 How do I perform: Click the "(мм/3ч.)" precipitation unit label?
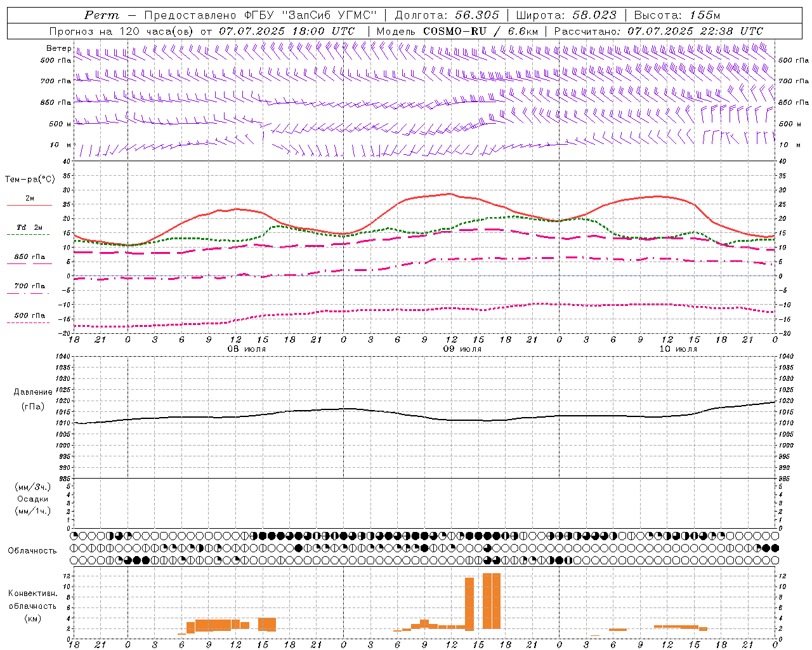coord(33,487)
